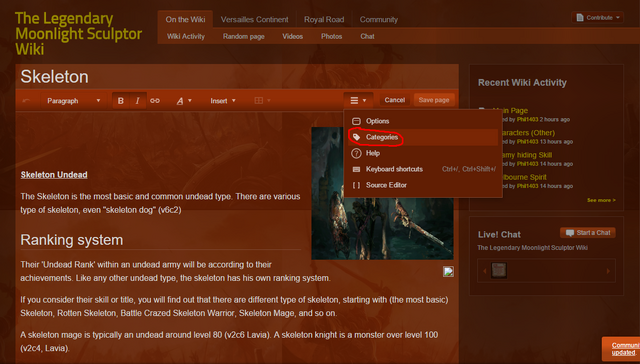Insert a link with the chain icon

click(x=155, y=101)
